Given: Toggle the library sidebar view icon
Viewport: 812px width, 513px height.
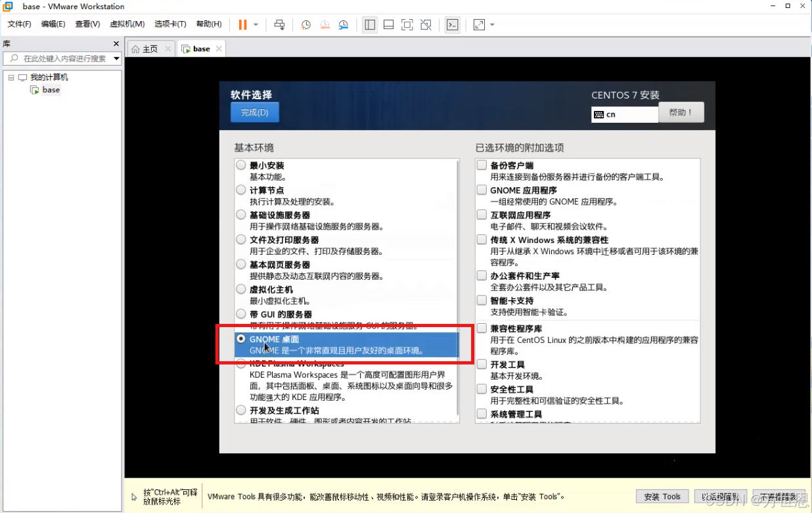Looking at the screenshot, I should (x=370, y=24).
